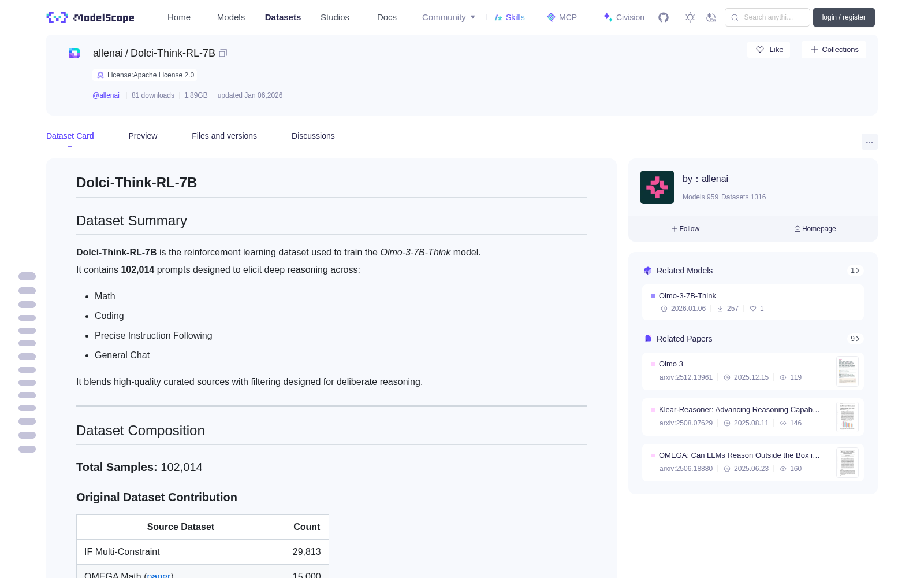Screen dimensions: 924x578
Task: Click the dataset avatar icon beside allenai
Action: pyautogui.click(x=74, y=53)
